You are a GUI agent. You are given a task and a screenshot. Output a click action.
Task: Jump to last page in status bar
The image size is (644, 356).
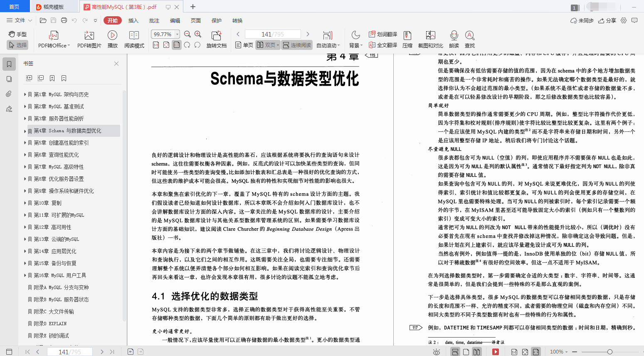coord(112,352)
